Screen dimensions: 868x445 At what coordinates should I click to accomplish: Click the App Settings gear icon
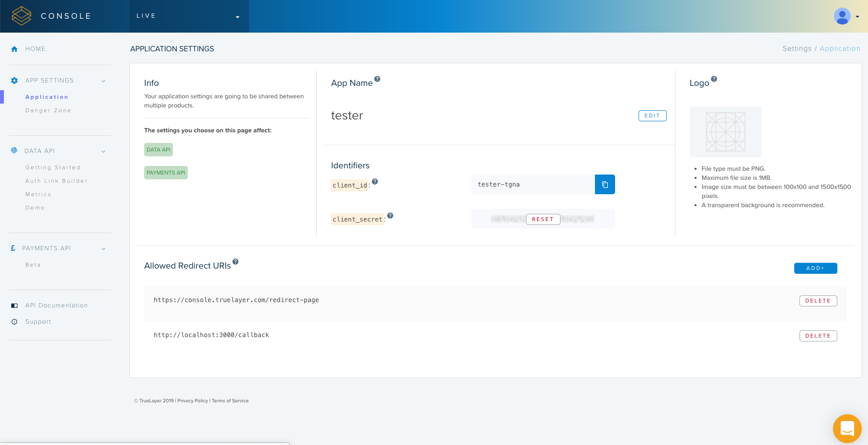pyautogui.click(x=14, y=81)
